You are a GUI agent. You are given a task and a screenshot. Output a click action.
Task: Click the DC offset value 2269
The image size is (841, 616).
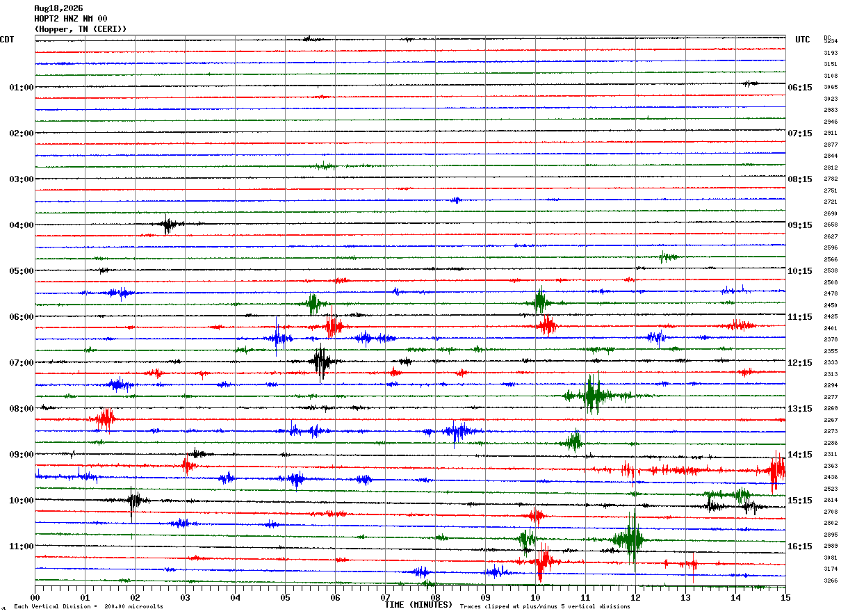(x=831, y=409)
